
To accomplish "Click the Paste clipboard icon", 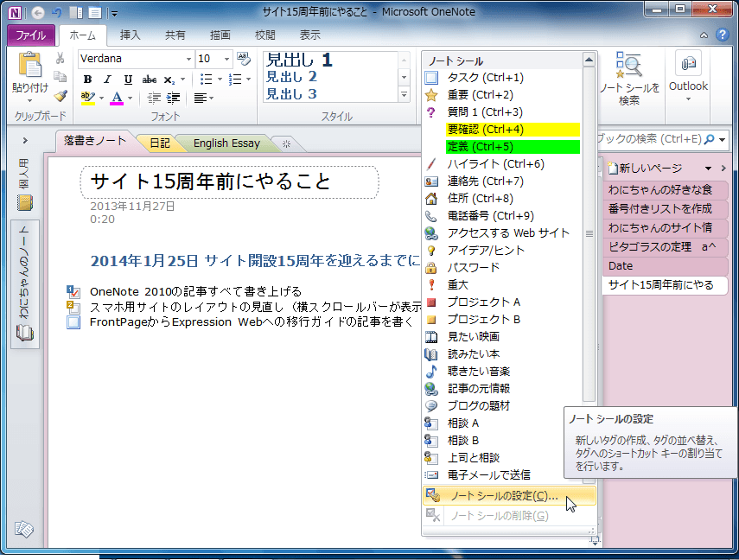I will [x=29, y=64].
